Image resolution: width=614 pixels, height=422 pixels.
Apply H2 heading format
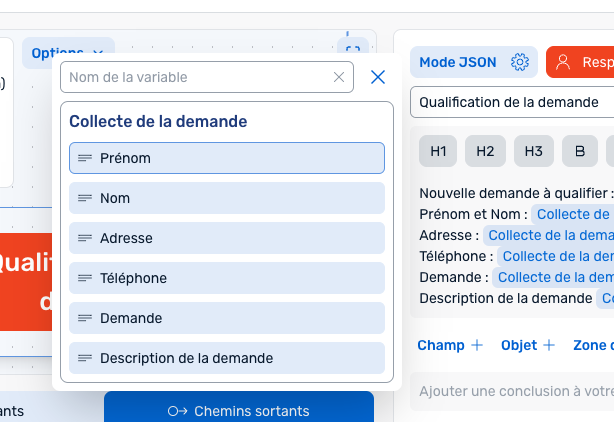click(x=485, y=151)
